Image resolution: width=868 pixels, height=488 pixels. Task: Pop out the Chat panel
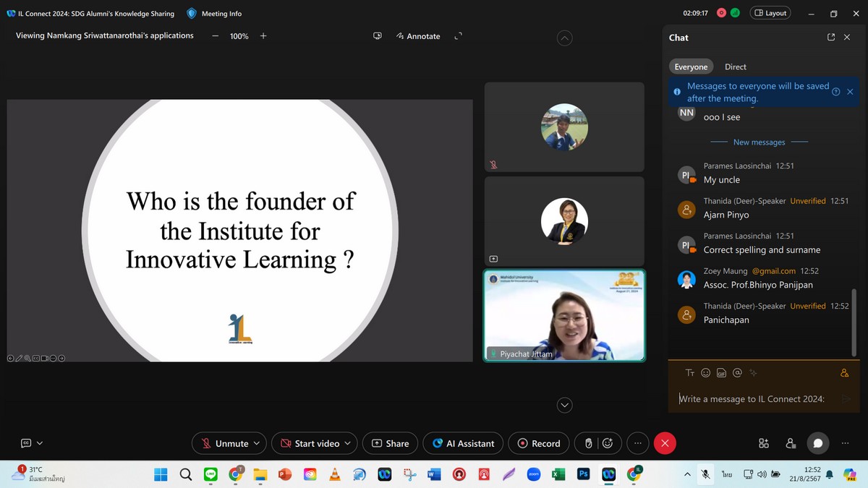click(830, 37)
